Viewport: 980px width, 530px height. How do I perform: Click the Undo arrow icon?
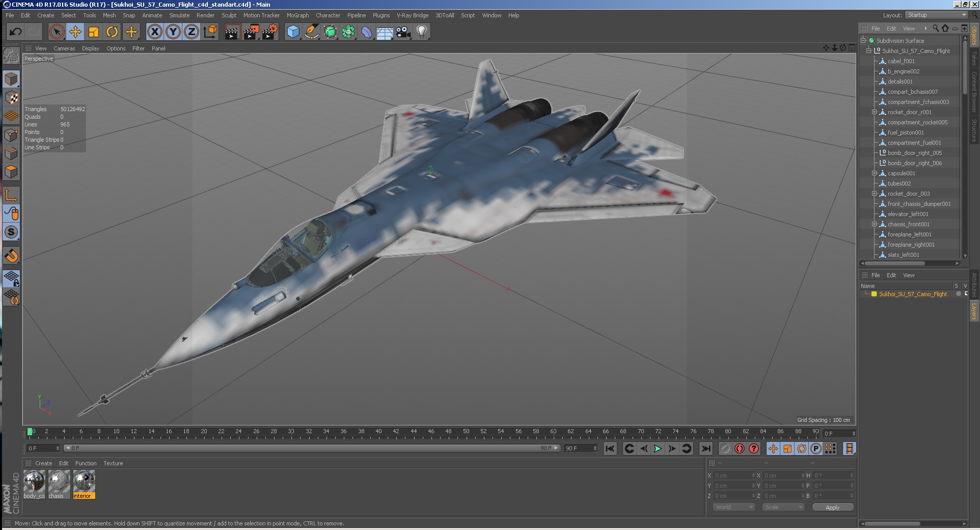15,32
